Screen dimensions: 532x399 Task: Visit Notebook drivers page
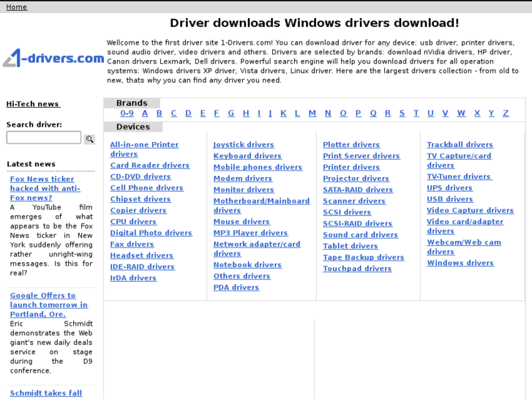(247, 265)
